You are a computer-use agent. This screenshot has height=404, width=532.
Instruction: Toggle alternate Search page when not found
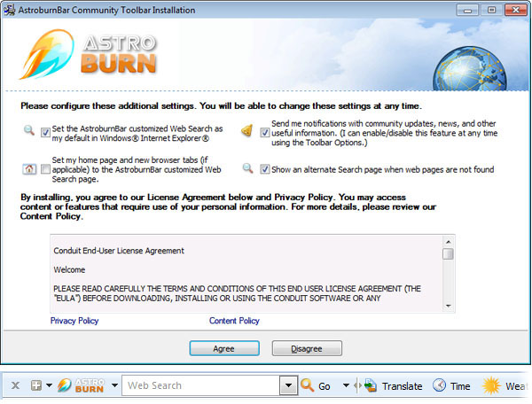click(x=264, y=169)
